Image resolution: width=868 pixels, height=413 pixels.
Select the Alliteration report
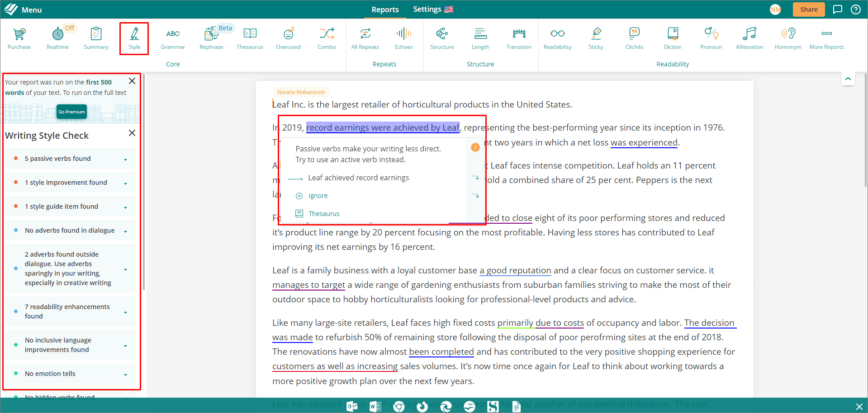tap(749, 38)
